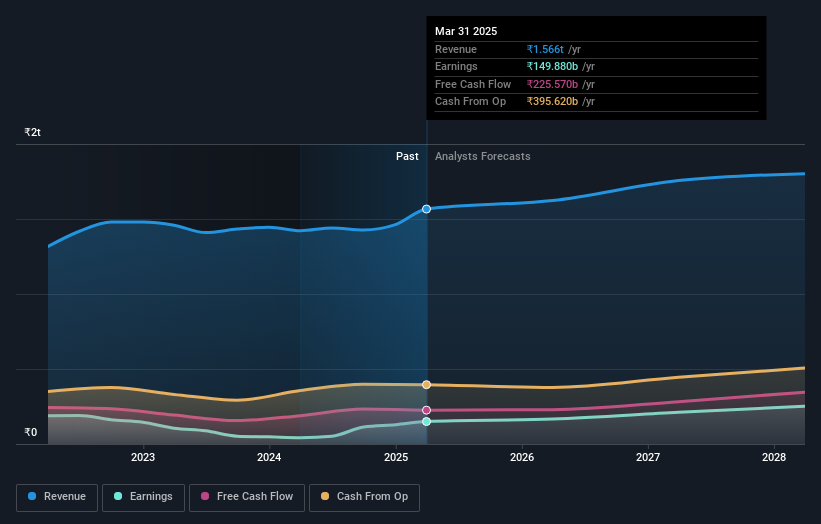Click the Past label on chart
The height and width of the screenshot is (524, 821).
(x=407, y=157)
